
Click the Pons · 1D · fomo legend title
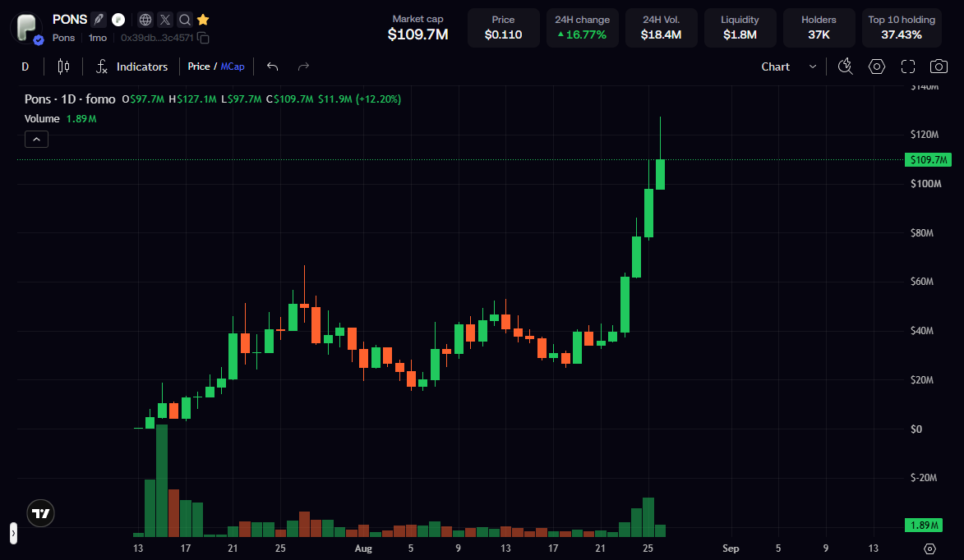pyautogui.click(x=70, y=99)
